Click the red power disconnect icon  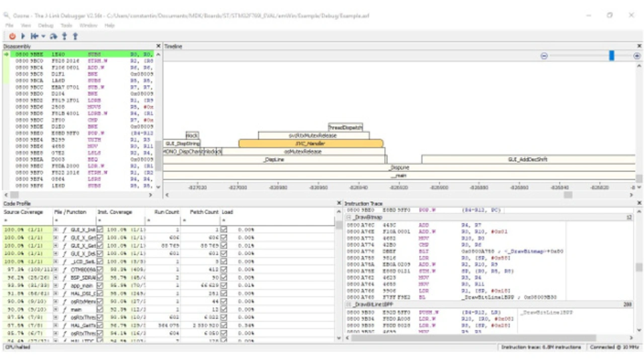click(12, 36)
